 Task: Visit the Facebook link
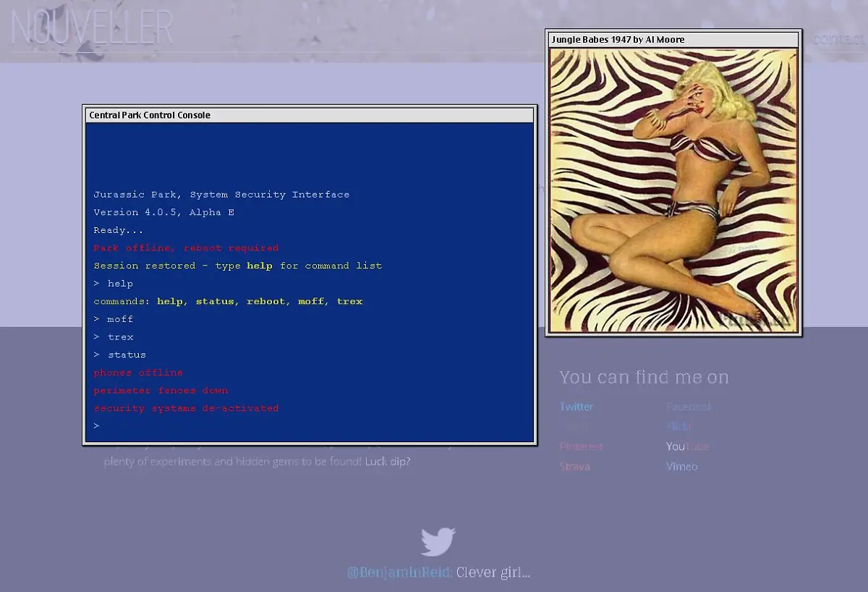(x=689, y=407)
